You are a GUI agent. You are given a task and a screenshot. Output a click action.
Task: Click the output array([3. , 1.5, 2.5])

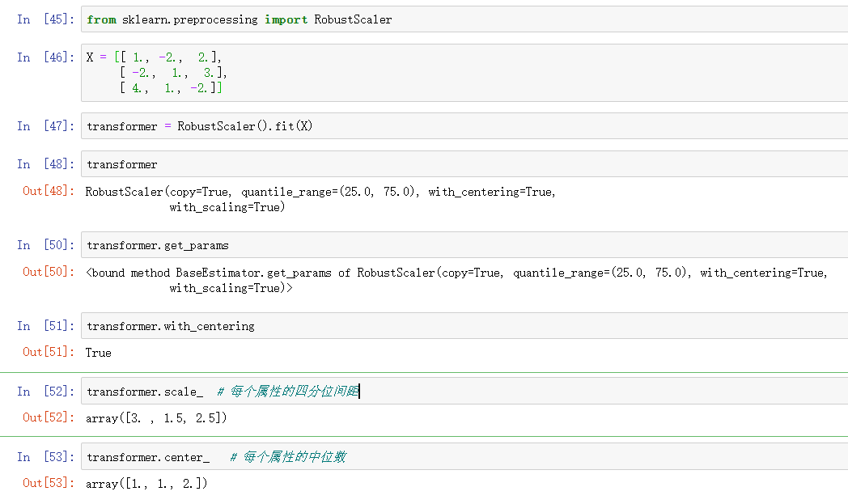click(x=156, y=418)
